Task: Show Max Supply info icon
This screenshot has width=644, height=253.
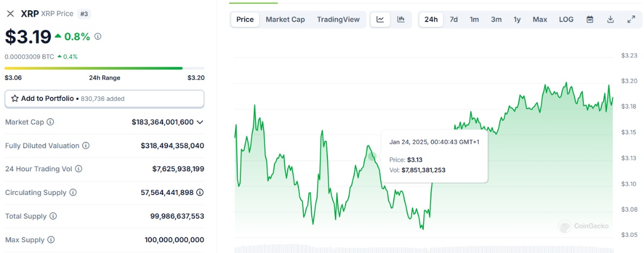Action: click(x=51, y=240)
